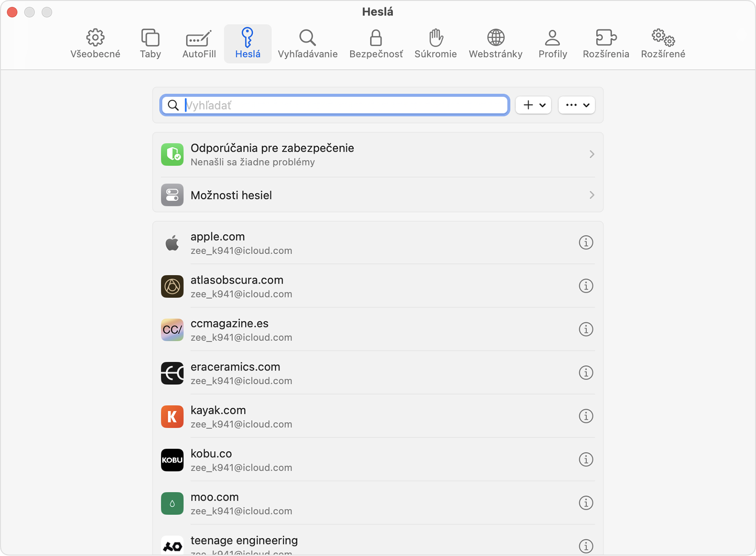Select the kobu.co password entry

point(378,460)
